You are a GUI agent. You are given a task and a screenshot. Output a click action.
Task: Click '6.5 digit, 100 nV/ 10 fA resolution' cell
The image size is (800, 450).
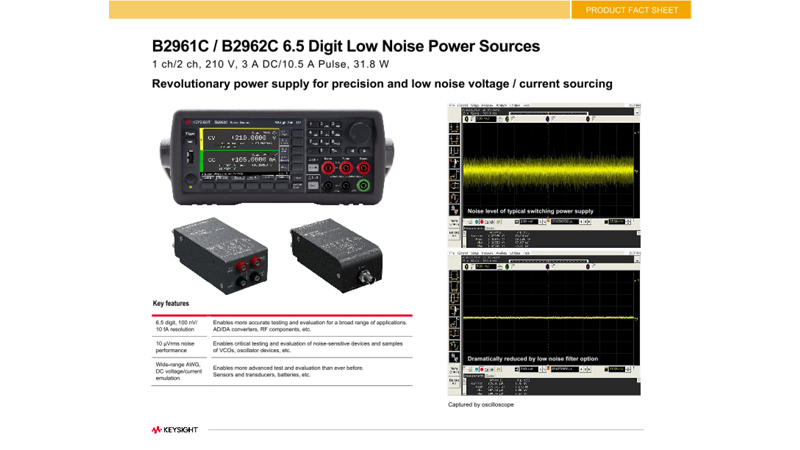[x=176, y=326]
